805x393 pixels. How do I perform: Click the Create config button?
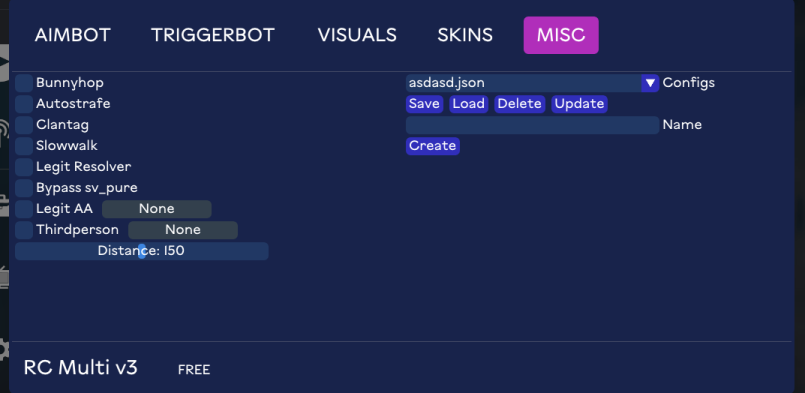click(432, 146)
